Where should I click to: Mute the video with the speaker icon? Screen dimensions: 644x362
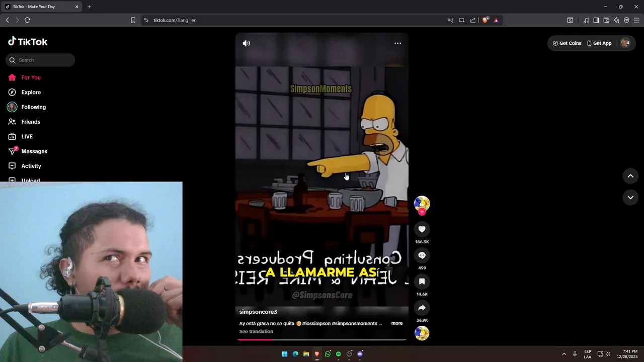pos(246,43)
